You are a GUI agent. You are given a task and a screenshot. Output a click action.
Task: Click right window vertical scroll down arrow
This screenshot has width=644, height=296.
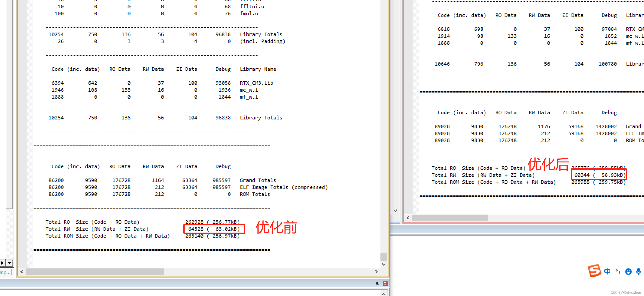pyautogui.click(x=395, y=211)
